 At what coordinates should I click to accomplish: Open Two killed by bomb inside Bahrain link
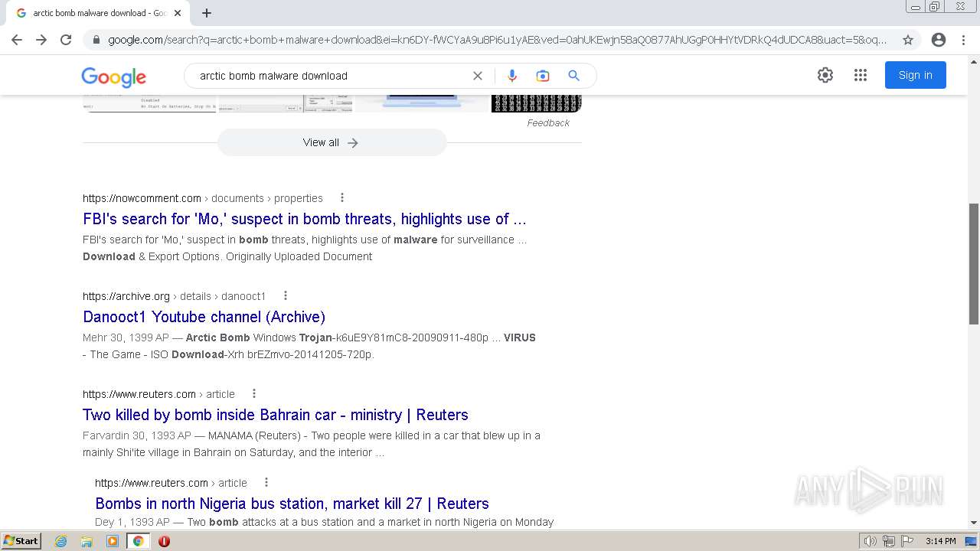pyautogui.click(x=276, y=415)
